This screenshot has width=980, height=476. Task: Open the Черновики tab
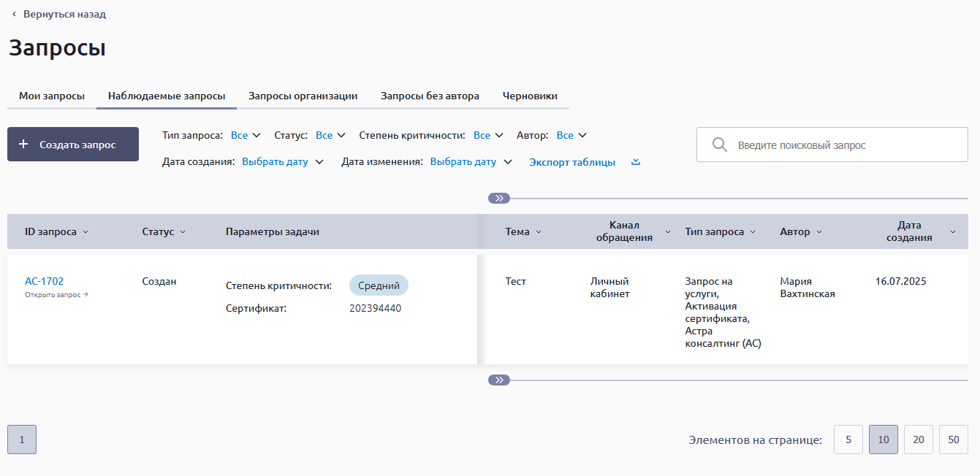pyautogui.click(x=530, y=96)
